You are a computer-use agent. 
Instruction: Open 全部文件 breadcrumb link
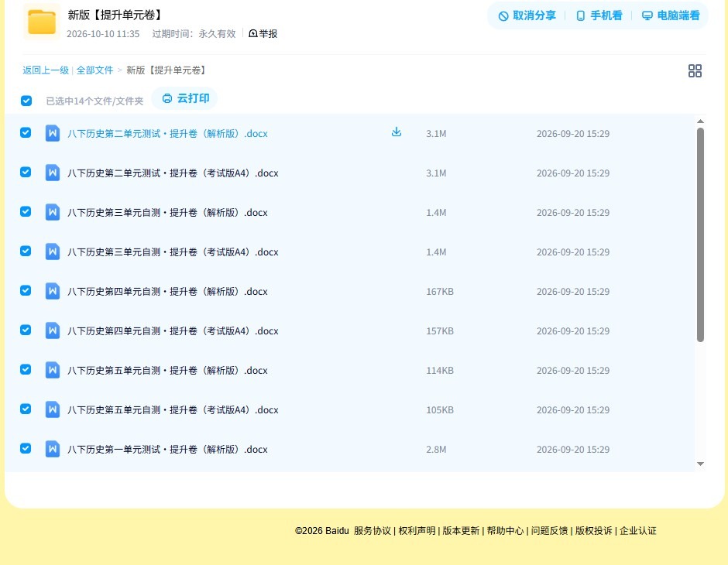pyautogui.click(x=94, y=70)
